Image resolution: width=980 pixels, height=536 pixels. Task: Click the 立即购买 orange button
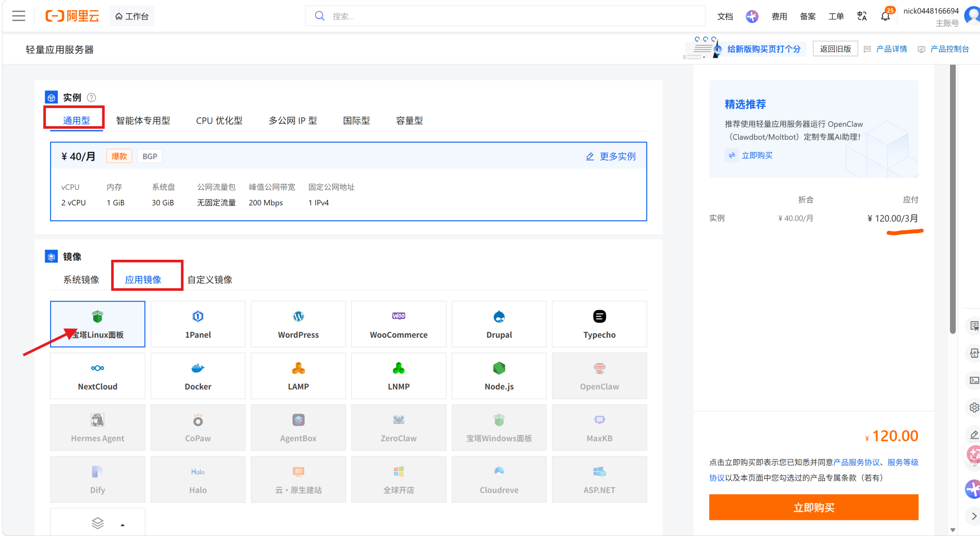[813, 507]
